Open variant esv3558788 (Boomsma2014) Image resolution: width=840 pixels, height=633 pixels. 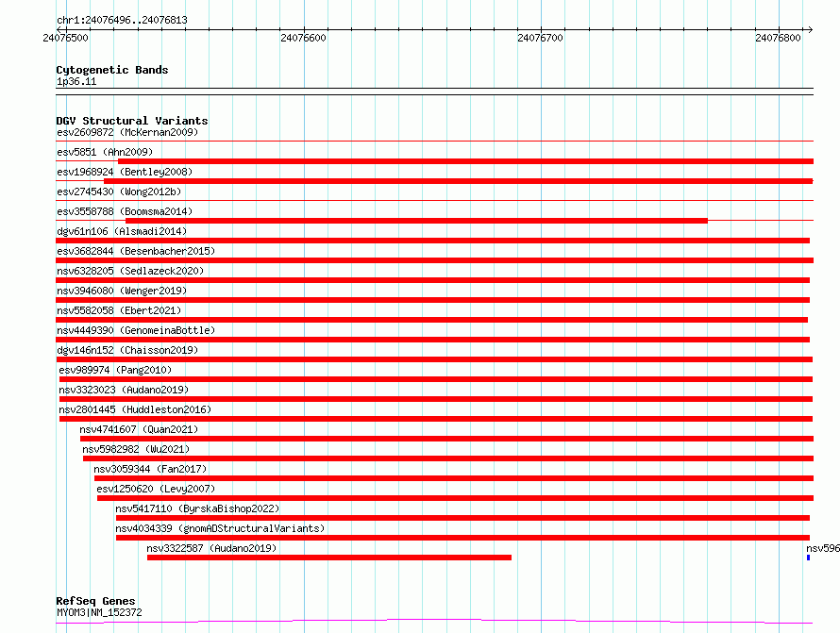(125, 211)
